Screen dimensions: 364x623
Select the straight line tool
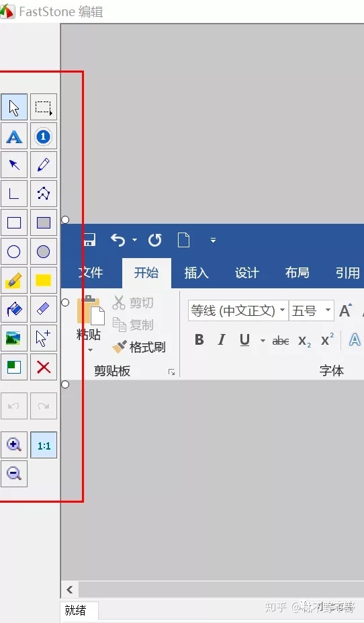coord(14,194)
